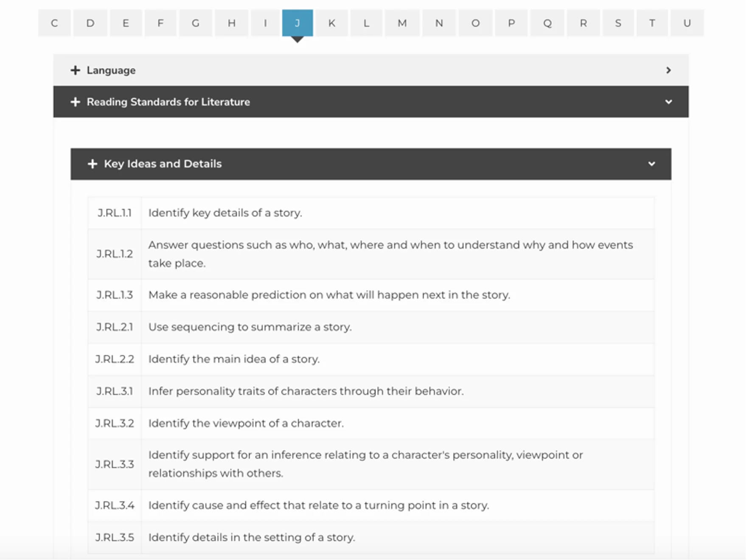Click plus icon beside Reading Standards for Literature
The height and width of the screenshot is (560, 747).
(x=75, y=102)
